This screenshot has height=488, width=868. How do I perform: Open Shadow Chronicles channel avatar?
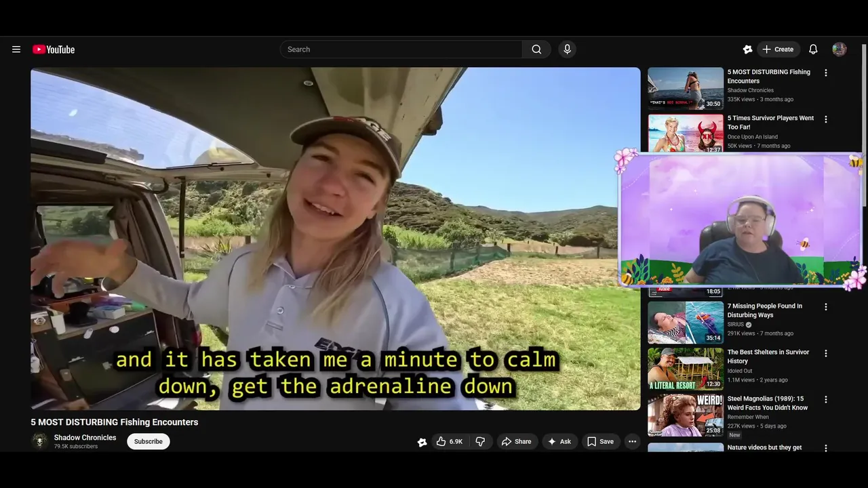point(40,441)
